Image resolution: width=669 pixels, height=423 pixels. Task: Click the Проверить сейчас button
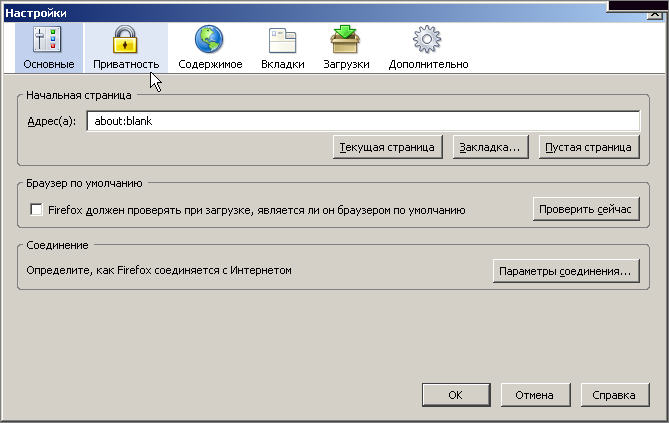[586, 209]
